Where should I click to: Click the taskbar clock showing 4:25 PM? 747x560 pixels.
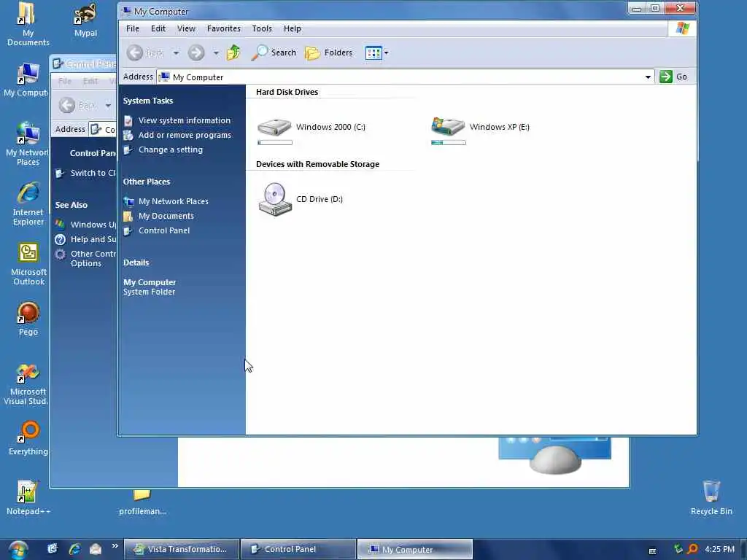coord(719,549)
